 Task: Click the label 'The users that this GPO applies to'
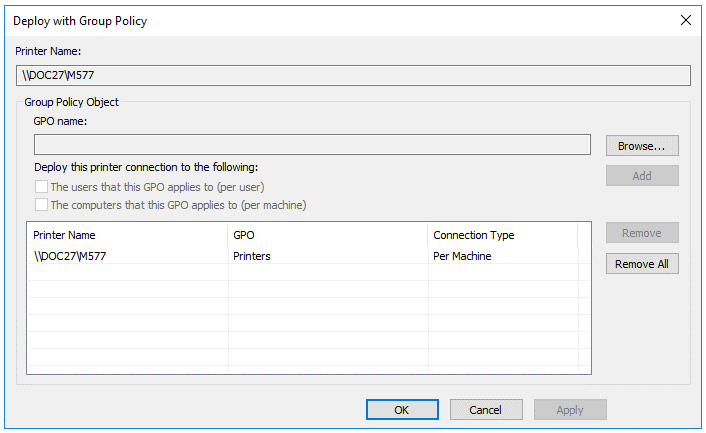132,187
